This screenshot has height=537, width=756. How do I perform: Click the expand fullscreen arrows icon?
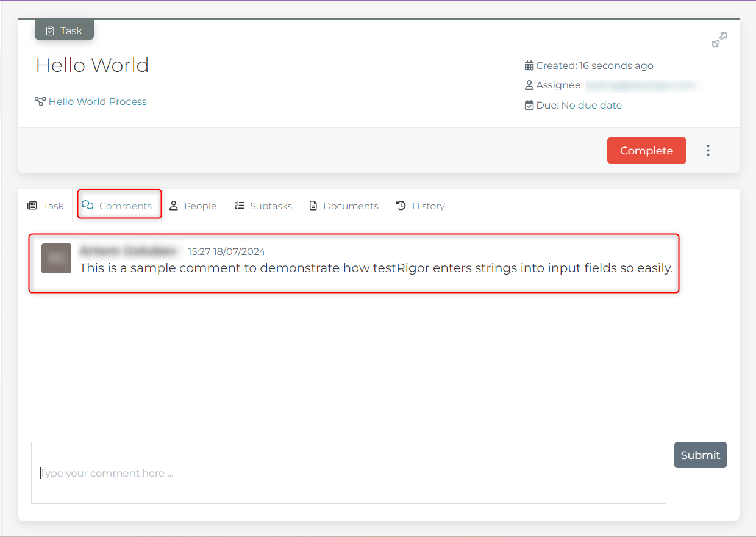tap(719, 40)
